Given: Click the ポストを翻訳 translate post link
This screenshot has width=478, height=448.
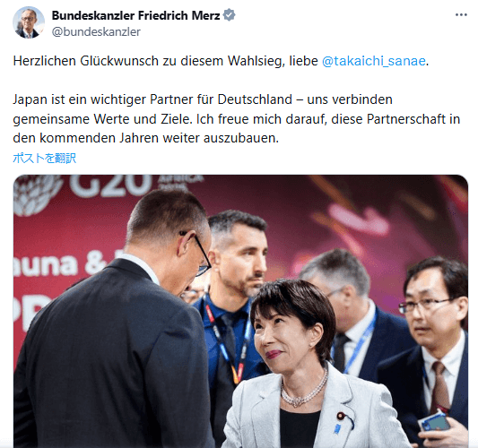Looking at the screenshot, I should [45, 158].
